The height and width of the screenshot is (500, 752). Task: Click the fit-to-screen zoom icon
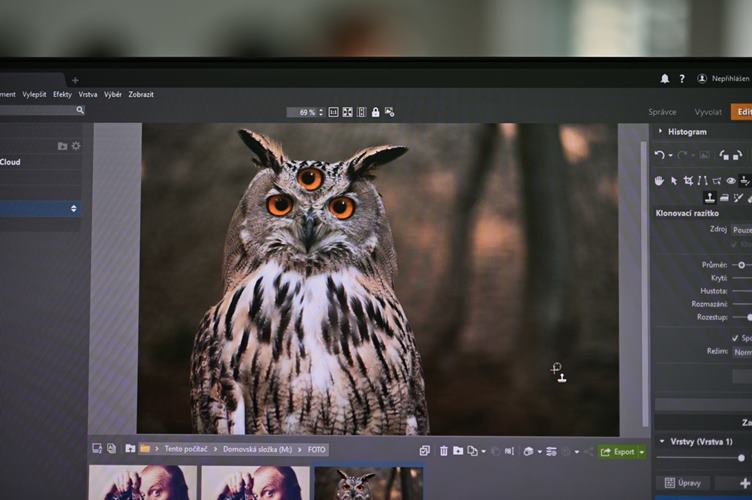click(x=347, y=112)
